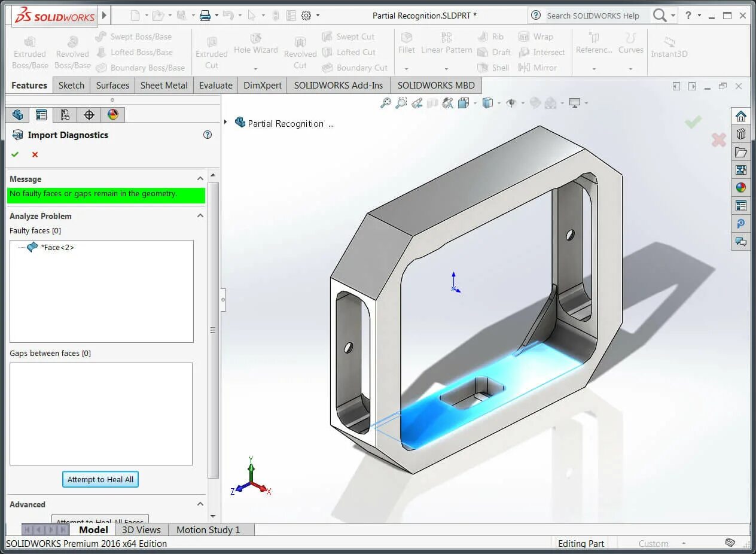Click the Rebuild traffic light icon
The height and width of the screenshot is (554, 756).
coord(275,16)
